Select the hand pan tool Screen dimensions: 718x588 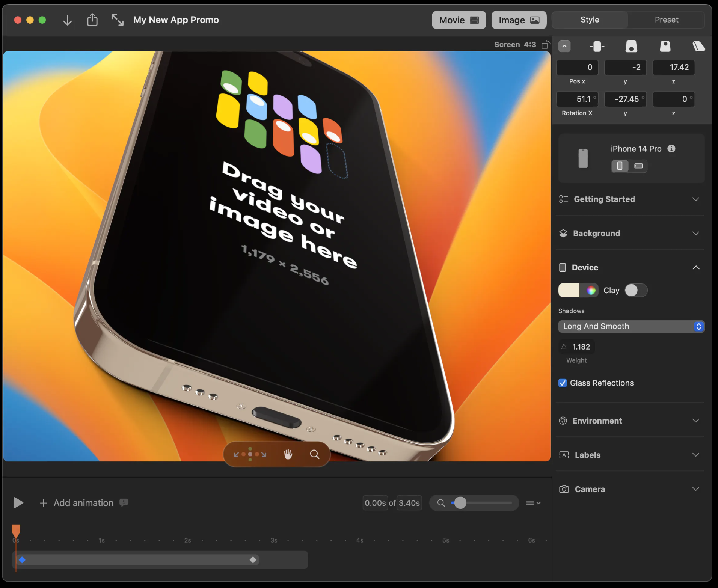[288, 454]
